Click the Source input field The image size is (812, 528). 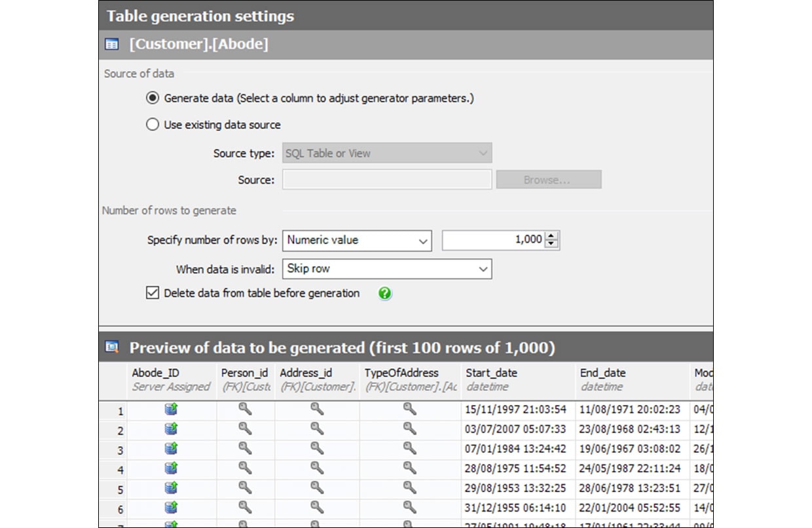click(x=387, y=179)
